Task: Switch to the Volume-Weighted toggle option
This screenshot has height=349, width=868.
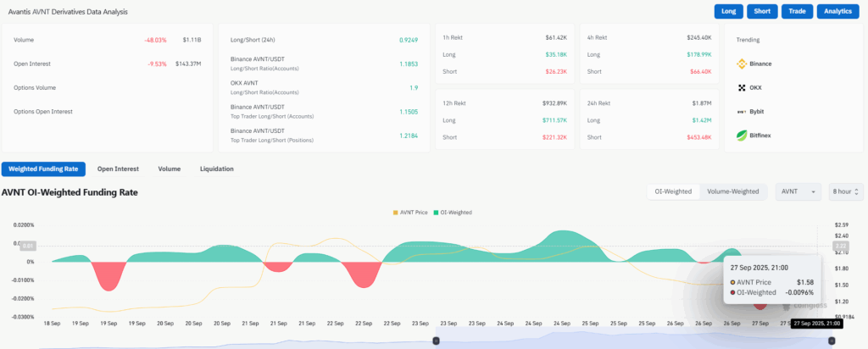Action: coord(733,191)
